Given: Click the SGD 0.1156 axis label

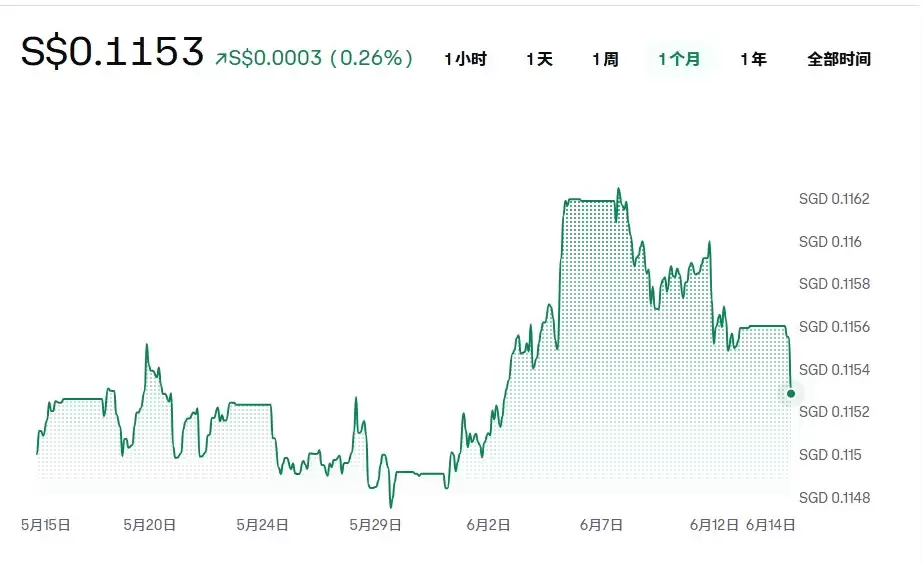Looking at the screenshot, I should click(x=834, y=327).
